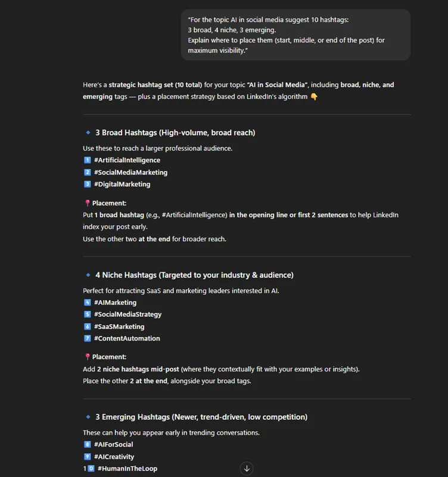Image resolution: width=448 pixels, height=477 pixels.
Task: Click the number 1 emoji before #ArtificialIntelligence
Action: (x=87, y=160)
